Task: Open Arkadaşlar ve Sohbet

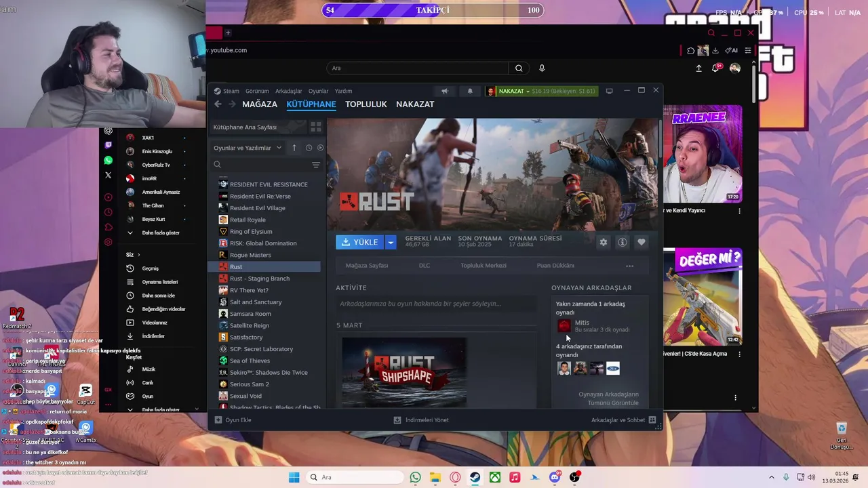Action: (623, 420)
